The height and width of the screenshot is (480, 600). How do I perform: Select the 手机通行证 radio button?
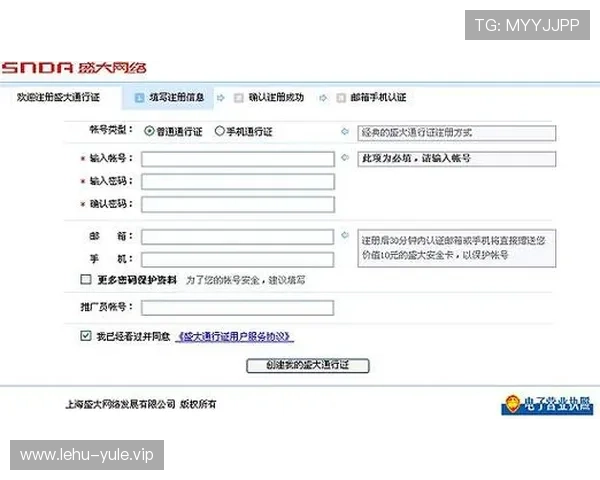[219, 131]
